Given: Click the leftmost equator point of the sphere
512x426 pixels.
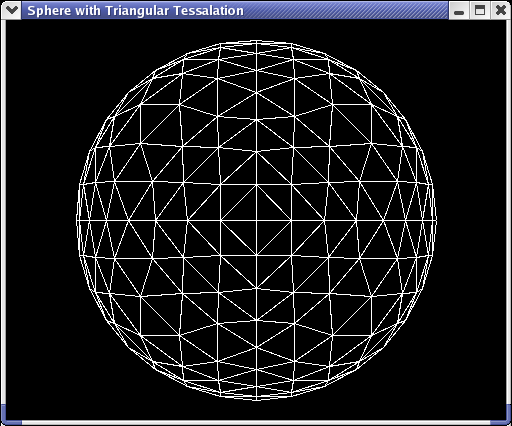Looking at the screenshot, I should [x=77, y=220].
